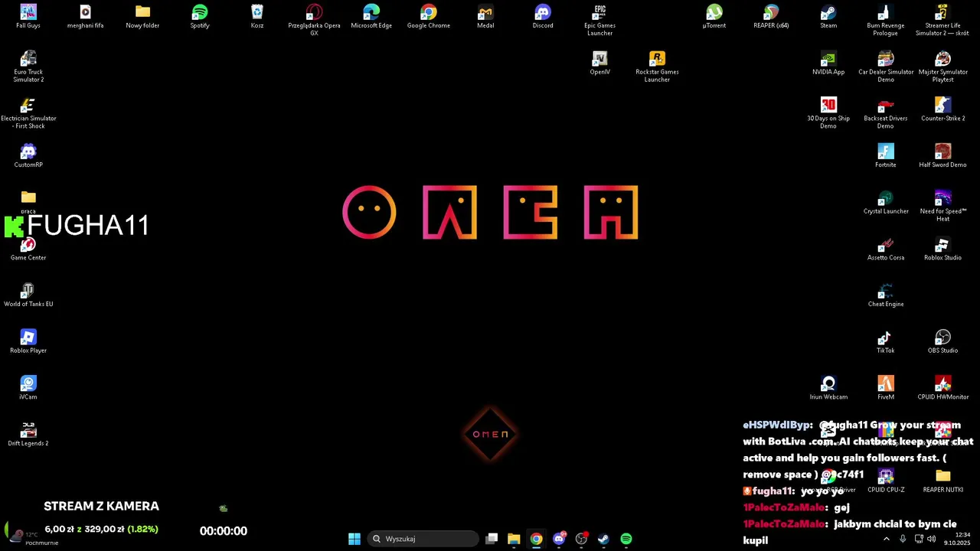Open REAPER (x64) desktop shortcut
Viewport: 980px width, 551px height.
tap(771, 17)
